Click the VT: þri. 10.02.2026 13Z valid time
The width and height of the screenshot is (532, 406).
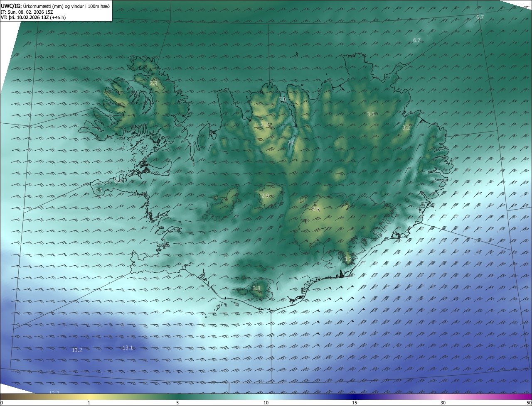click(x=33, y=17)
